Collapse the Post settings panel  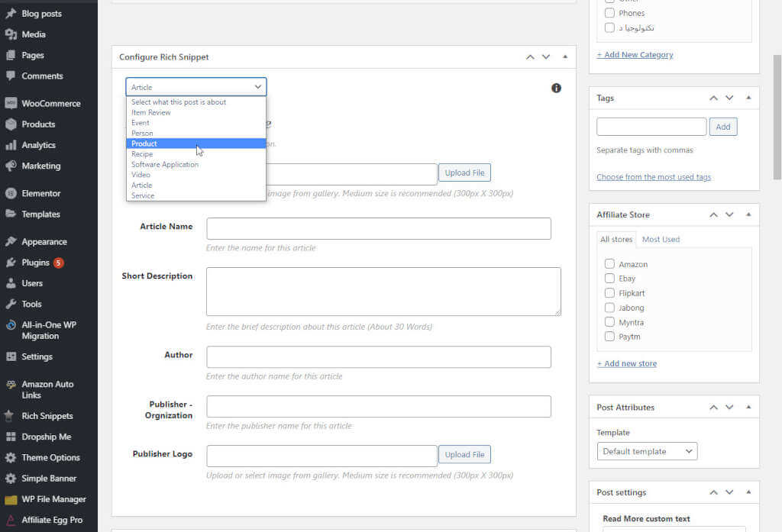(x=748, y=492)
